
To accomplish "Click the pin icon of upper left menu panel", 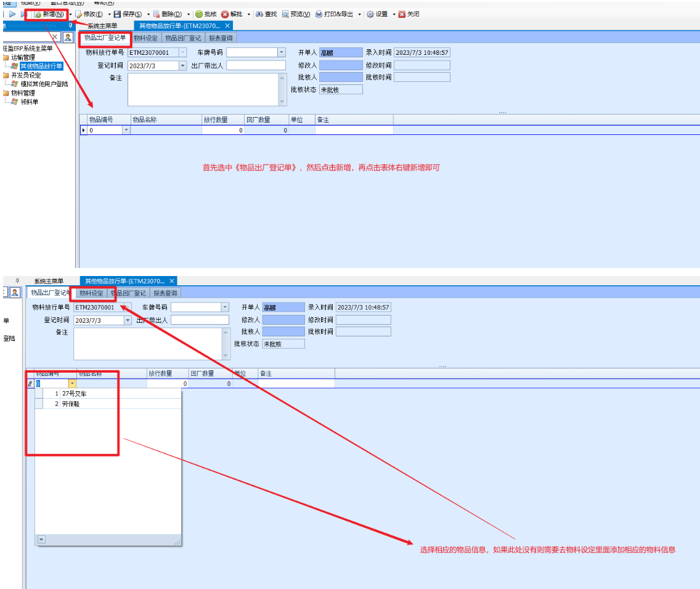I will pos(70,26).
